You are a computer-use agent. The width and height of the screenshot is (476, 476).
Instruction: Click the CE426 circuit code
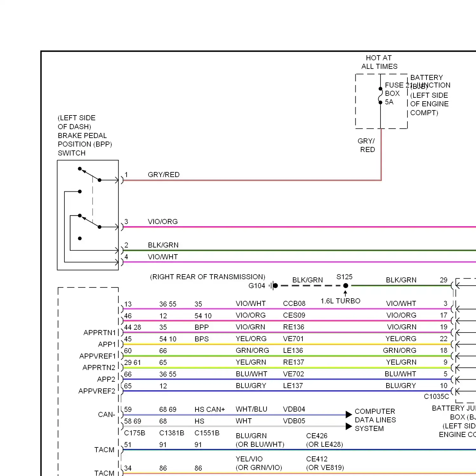pos(317,436)
